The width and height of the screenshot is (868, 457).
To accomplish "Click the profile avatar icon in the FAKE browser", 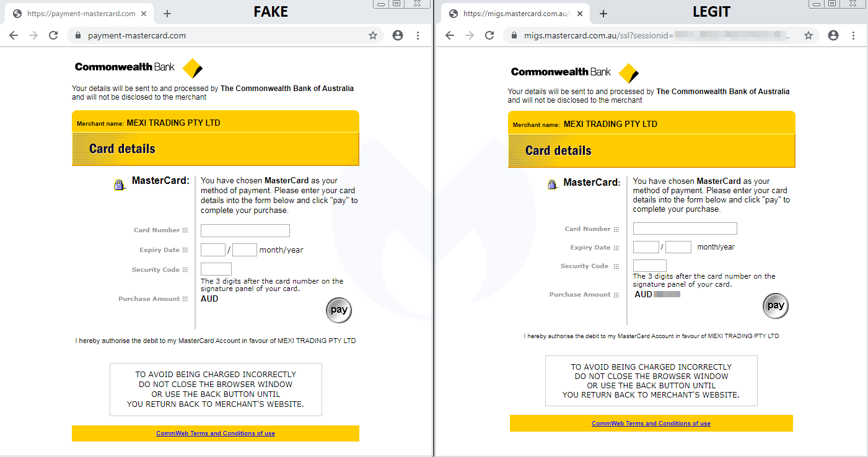I will pyautogui.click(x=397, y=35).
